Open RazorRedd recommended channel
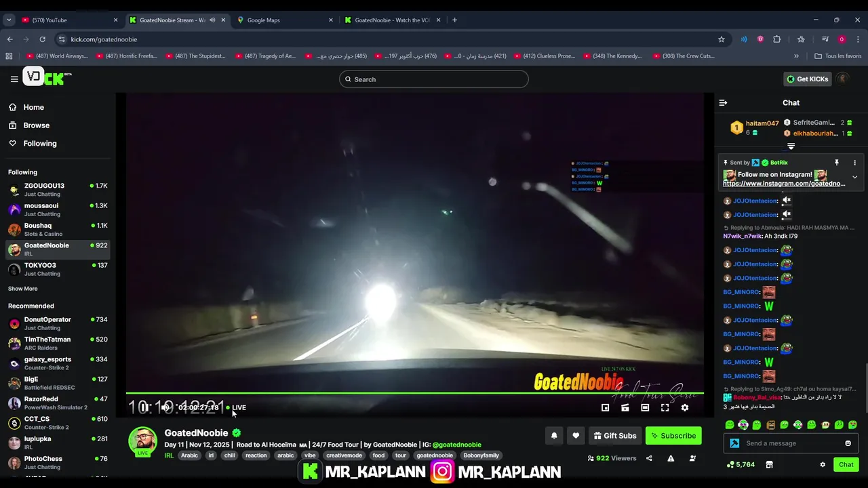This screenshot has width=868, height=488. point(58,403)
